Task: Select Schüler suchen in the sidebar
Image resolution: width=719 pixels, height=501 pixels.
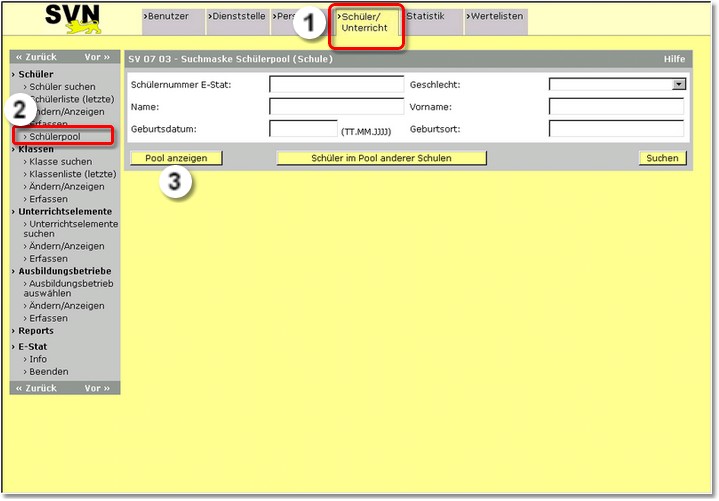Action: pos(60,87)
